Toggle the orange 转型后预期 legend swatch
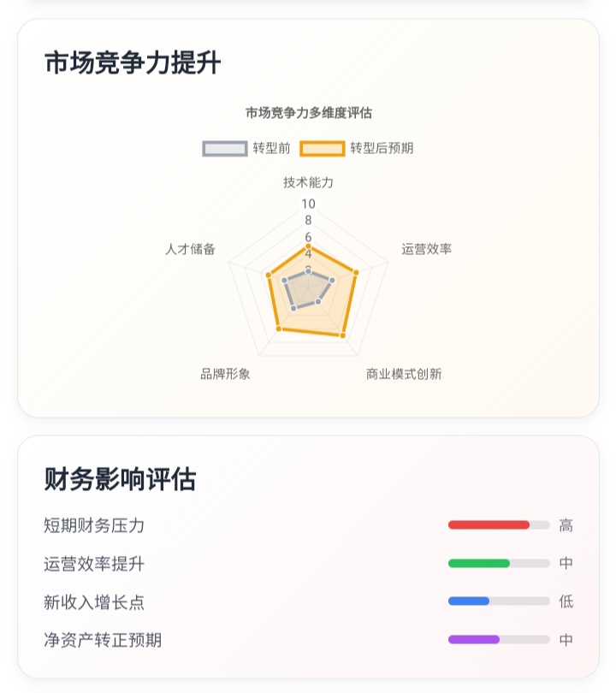 (323, 148)
